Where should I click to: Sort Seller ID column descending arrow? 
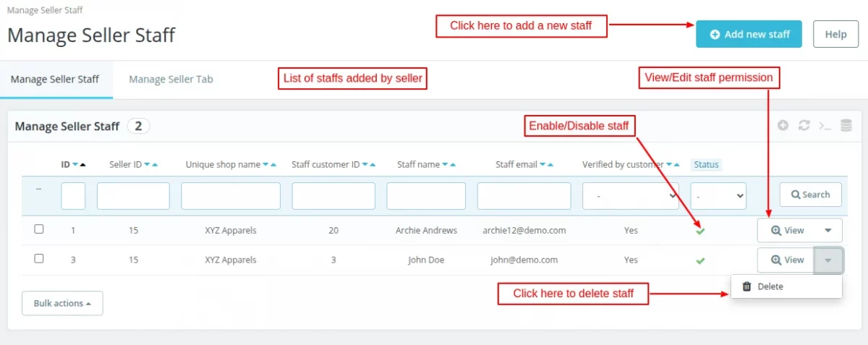147,165
